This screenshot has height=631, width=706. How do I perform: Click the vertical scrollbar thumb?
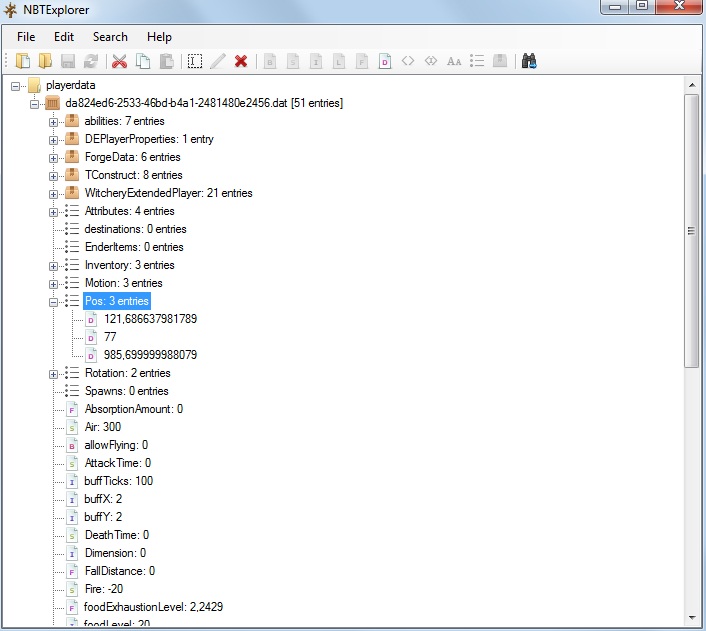tap(691, 231)
